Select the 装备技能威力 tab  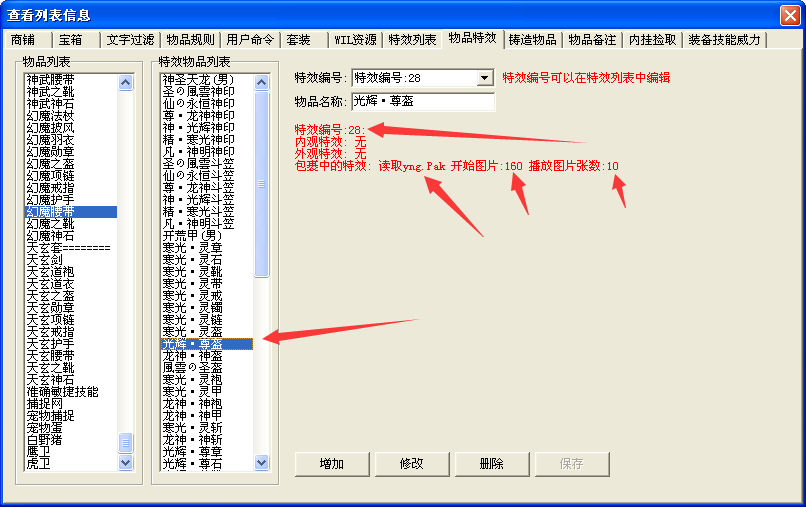724,40
